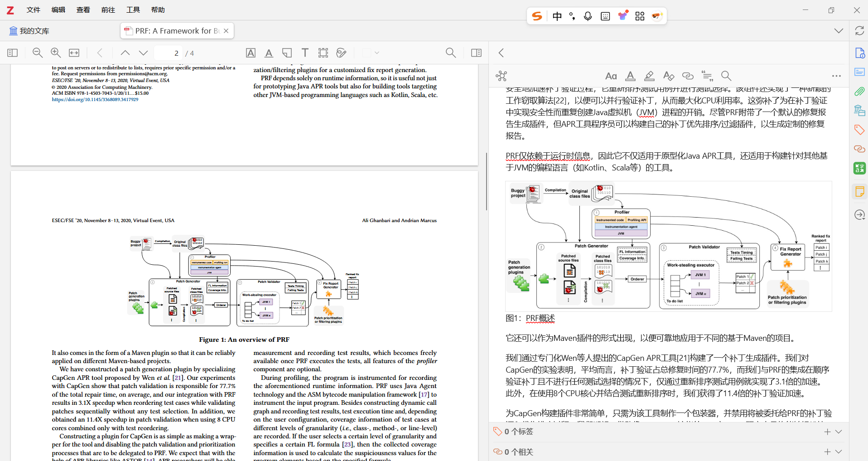Go back in the note pane
Viewport: 868px width, 461px height.
501,53
